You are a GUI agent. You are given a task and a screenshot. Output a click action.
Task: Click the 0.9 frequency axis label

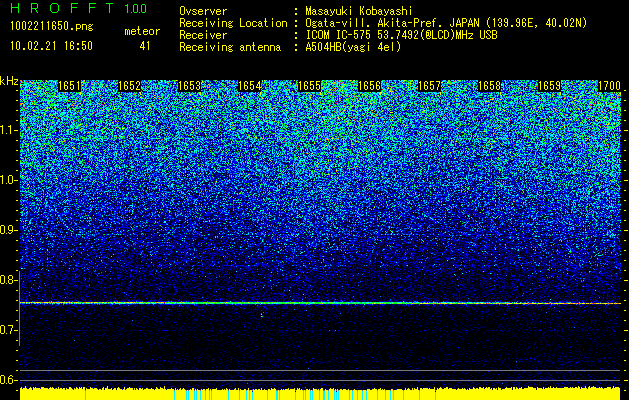click(x=9, y=230)
